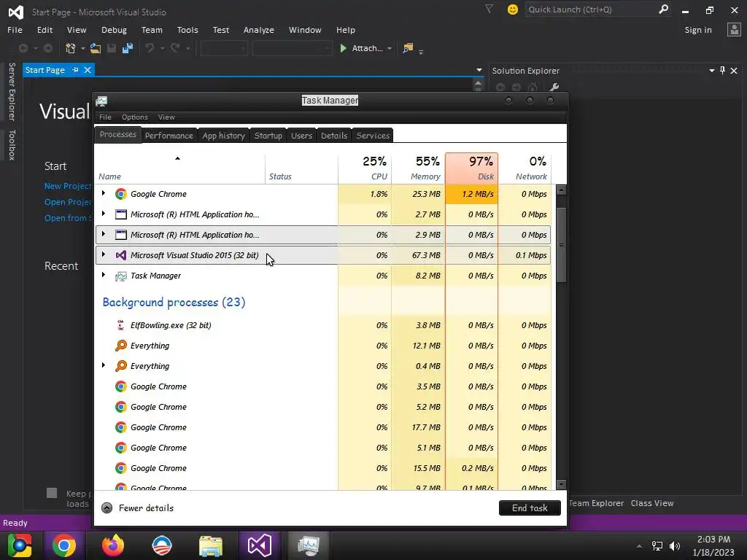
Task: Click the Undo toolbar icon
Action: pyautogui.click(x=150, y=48)
